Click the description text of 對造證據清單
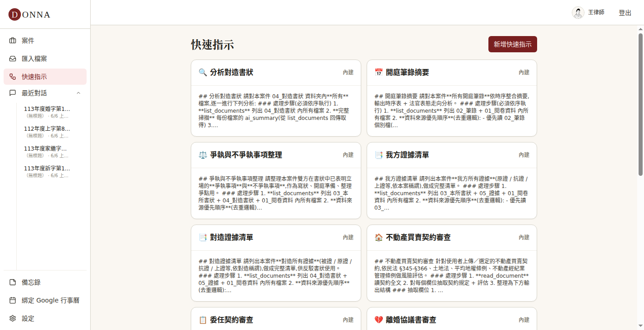This screenshot has width=644, height=330. (x=275, y=276)
